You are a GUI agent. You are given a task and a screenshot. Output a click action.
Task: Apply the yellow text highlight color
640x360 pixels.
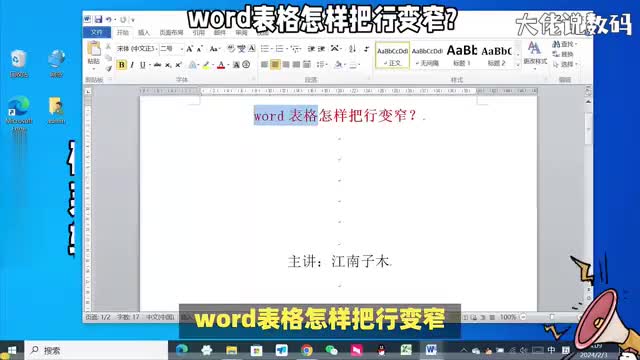pyautogui.click(x=206, y=65)
